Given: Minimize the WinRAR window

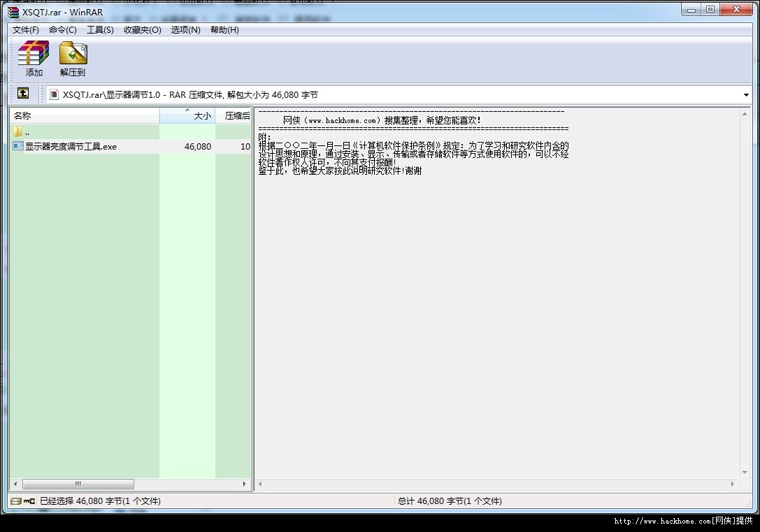Looking at the screenshot, I should [x=691, y=10].
